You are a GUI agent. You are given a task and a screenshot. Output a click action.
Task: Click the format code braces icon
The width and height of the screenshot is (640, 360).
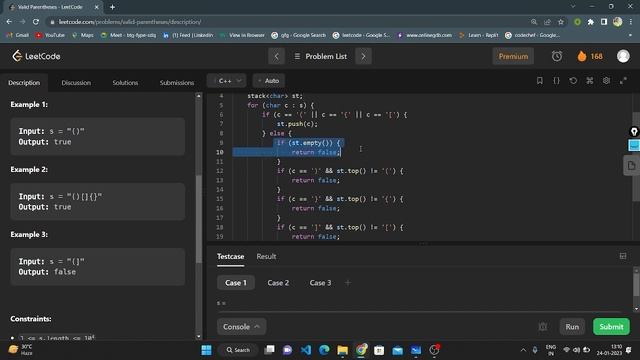click(556, 80)
